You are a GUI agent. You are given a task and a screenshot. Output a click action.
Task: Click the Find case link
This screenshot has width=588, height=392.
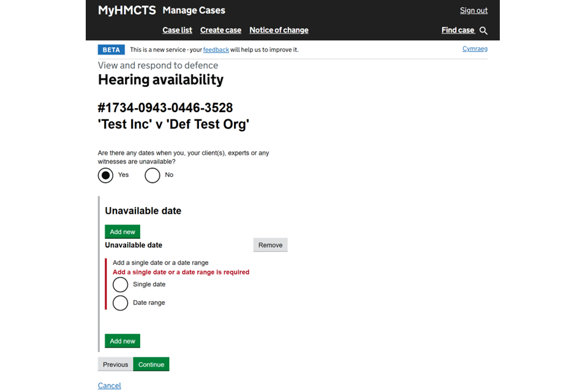click(458, 30)
